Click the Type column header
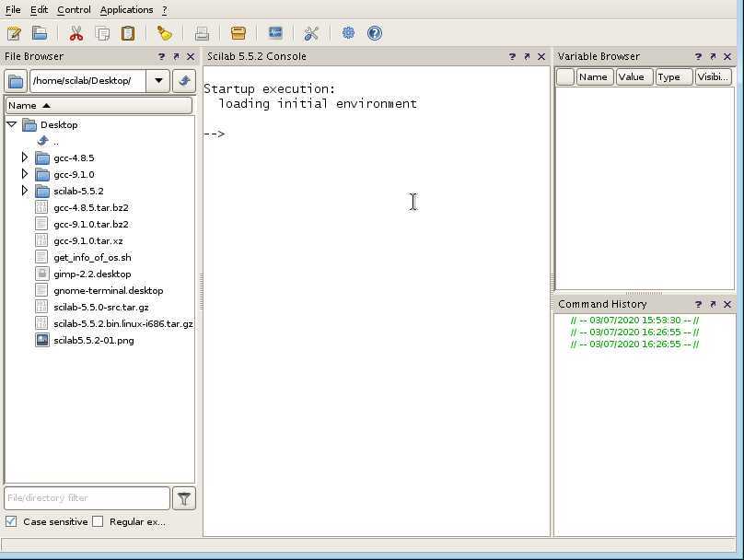The width and height of the screenshot is (744, 560). [x=674, y=76]
